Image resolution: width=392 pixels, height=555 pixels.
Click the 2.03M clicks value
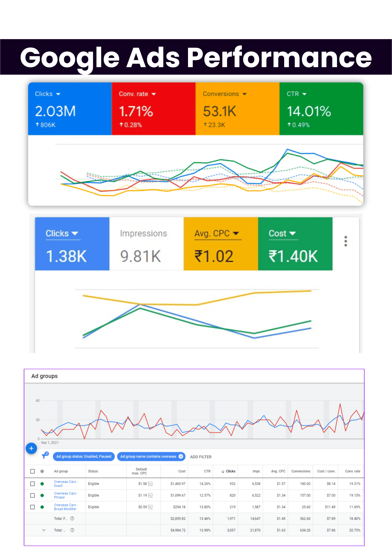tap(55, 111)
